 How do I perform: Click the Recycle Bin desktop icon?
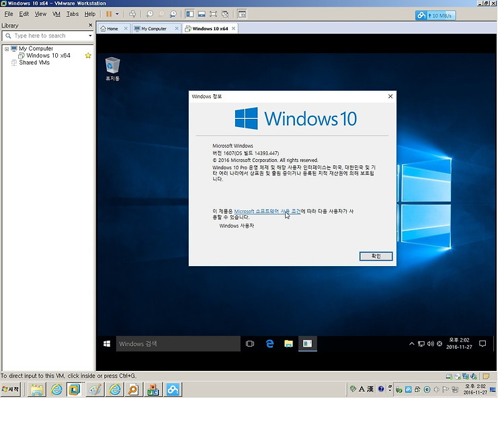pos(112,69)
